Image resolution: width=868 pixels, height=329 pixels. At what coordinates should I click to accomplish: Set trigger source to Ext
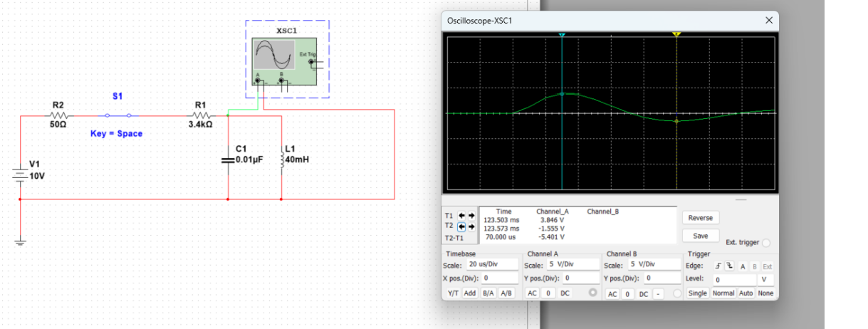pos(768,266)
